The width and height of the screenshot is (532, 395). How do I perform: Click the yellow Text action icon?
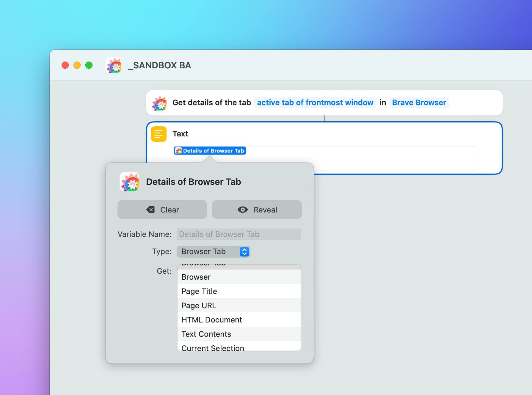(x=158, y=134)
